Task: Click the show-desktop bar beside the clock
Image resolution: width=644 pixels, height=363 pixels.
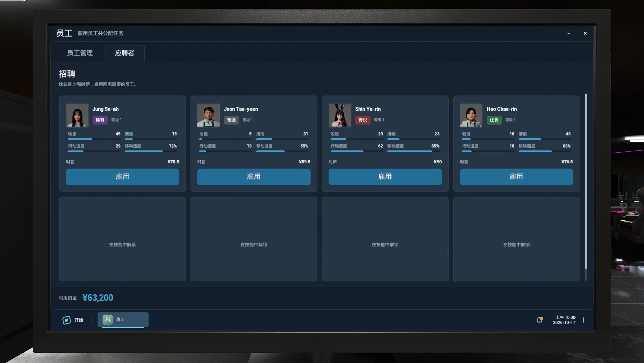Action: 583,320
